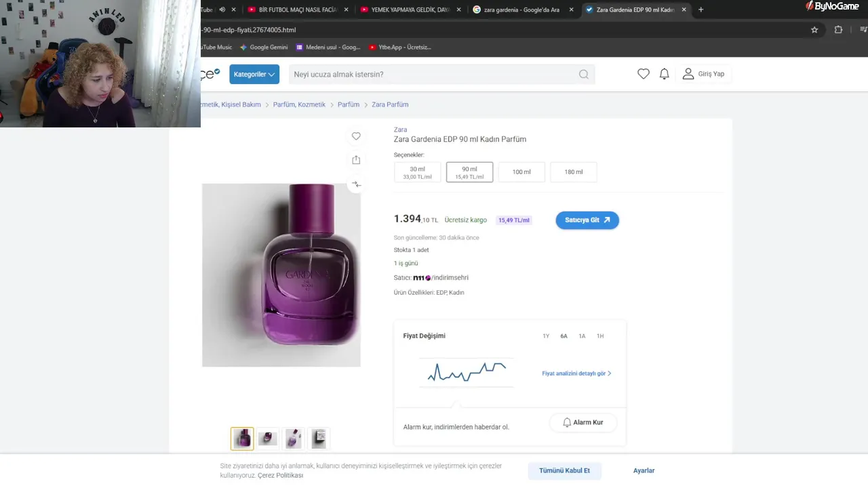Screen dimensions: 868x488
Task: Click the Satıcıya Git button
Action: click(587, 220)
